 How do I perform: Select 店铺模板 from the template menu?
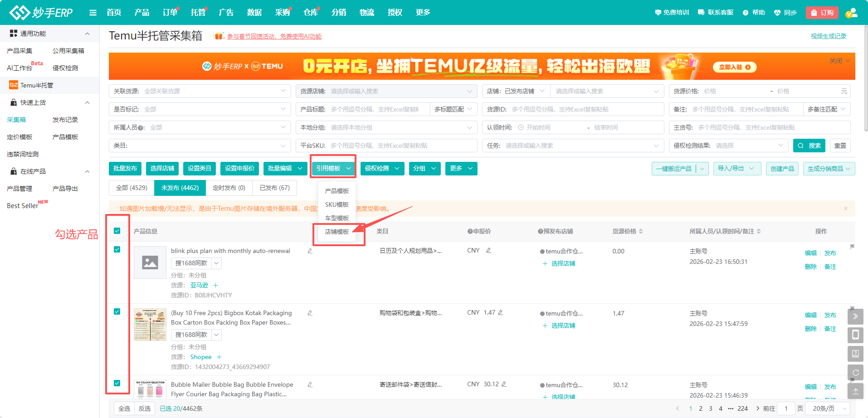(337, 232)
